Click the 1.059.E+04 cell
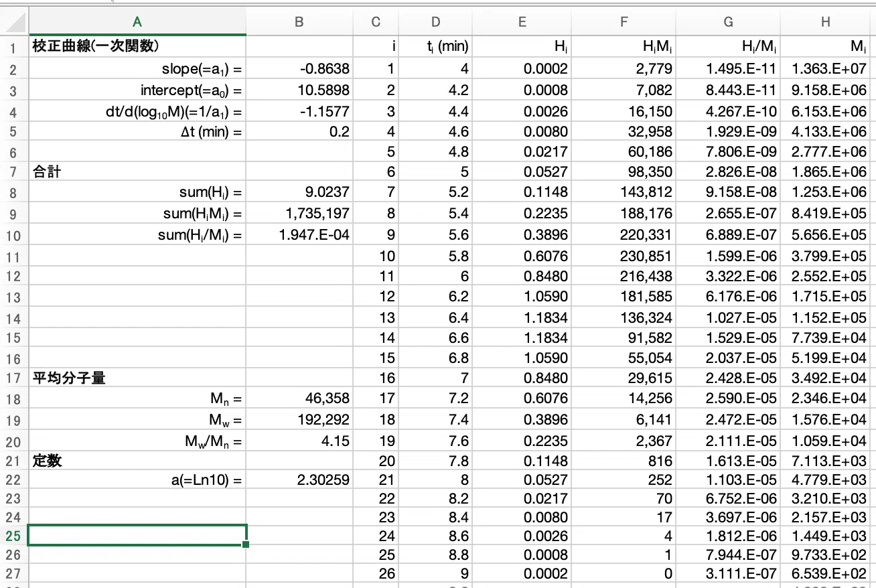Viewport: 876px width, 588px height. coord(826,442)
